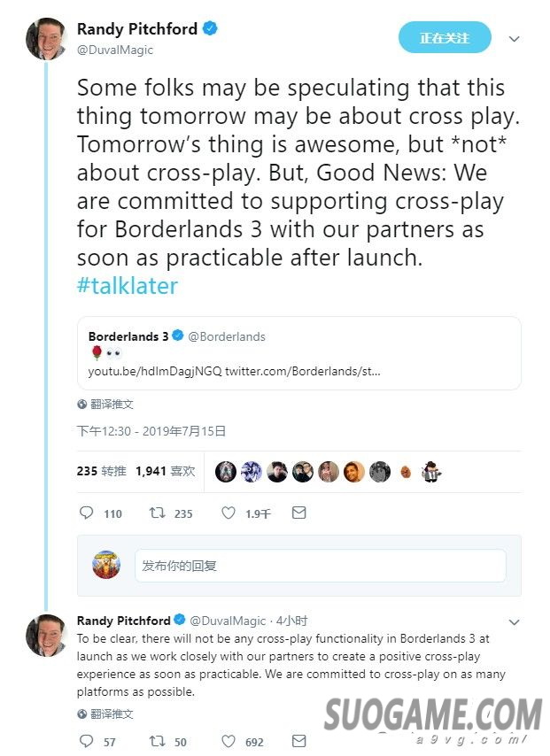Retweet the follow-up tweet
The width and height of the screenshot is (550, 756).
tap(156, 741)
